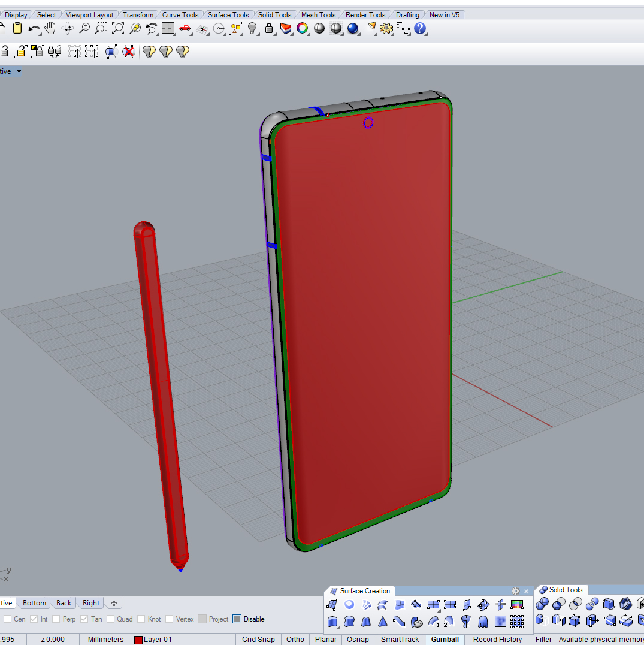This screenshot has width=644, height=645.
Task: Open the viewport title dropdown arrow
Action: click(19, 71)
